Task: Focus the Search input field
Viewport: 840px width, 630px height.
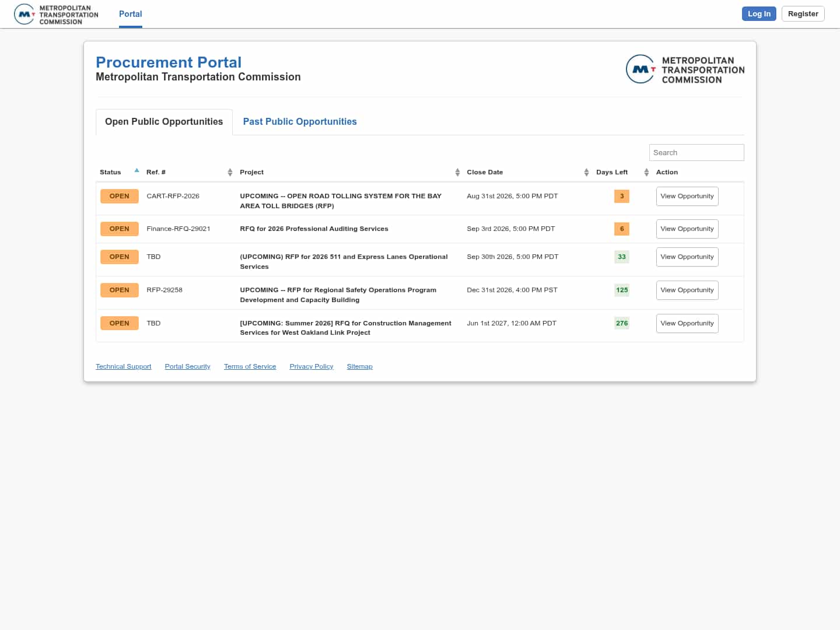Action: point(696,153)
